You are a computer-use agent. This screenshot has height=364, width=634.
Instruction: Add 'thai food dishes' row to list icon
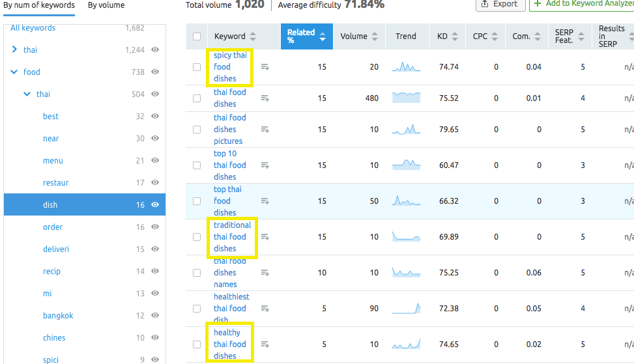coord(265,98)
